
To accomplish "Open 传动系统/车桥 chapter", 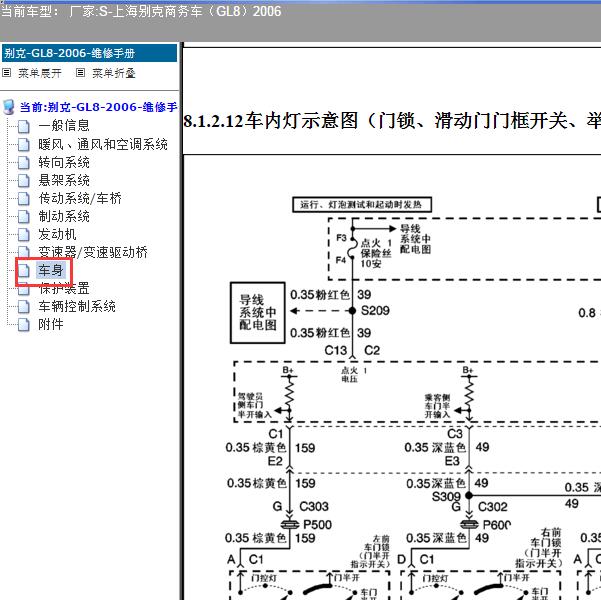I will (80, 199).
